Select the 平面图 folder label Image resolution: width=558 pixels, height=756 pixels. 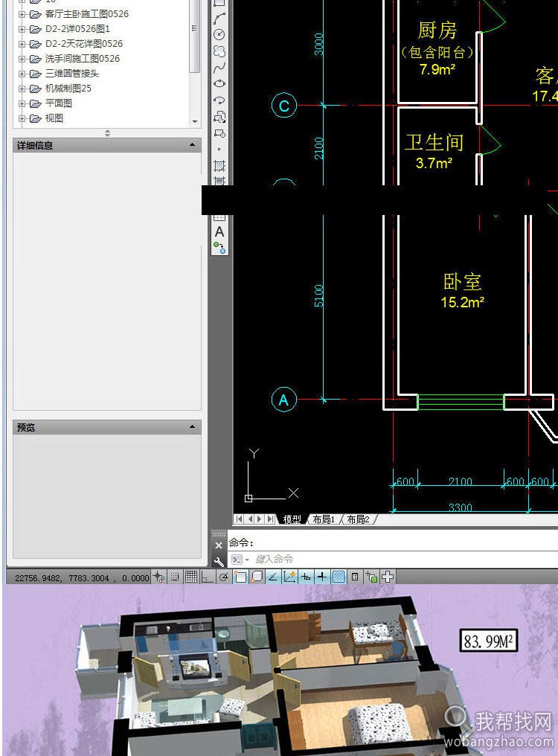pos(58,103)
